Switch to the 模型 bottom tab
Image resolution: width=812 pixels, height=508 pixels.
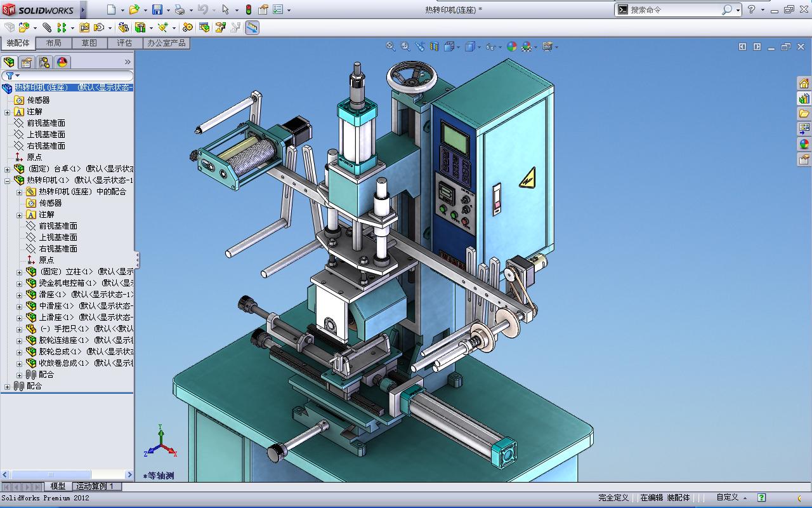click(58, 486)
